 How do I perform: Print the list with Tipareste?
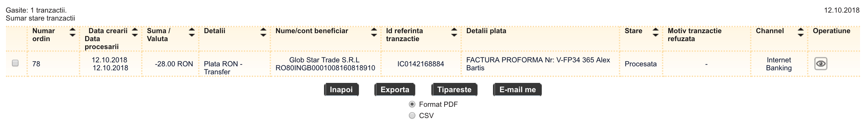454,90
